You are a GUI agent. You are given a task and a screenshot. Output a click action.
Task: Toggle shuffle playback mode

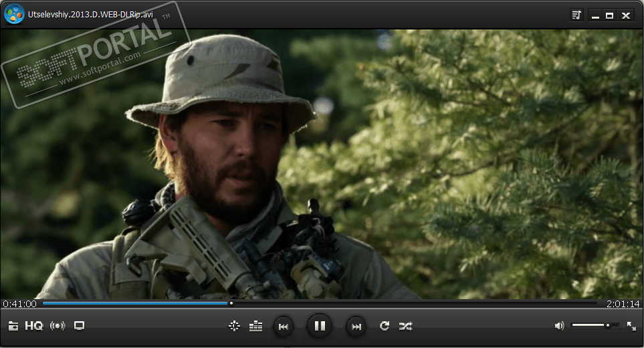pos(406,326)
